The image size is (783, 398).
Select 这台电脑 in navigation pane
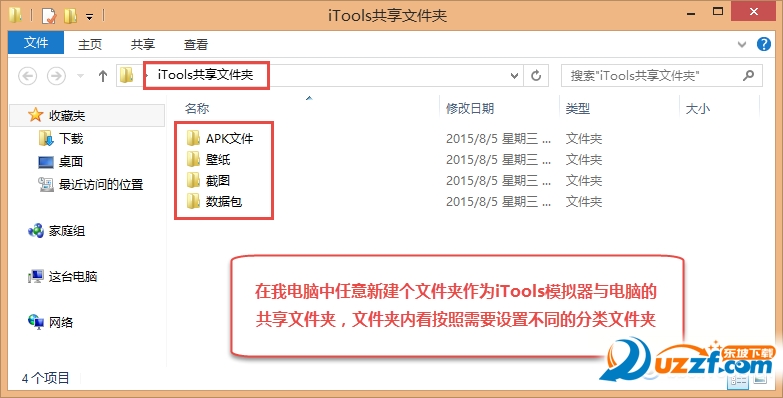pos(73,276)
